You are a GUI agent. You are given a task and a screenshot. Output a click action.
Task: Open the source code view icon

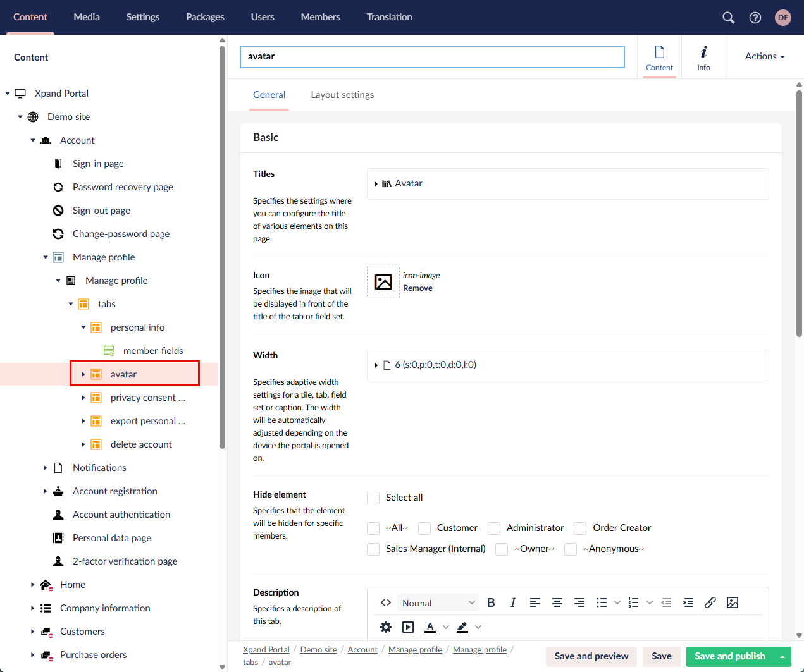click(x=386, y=602)
